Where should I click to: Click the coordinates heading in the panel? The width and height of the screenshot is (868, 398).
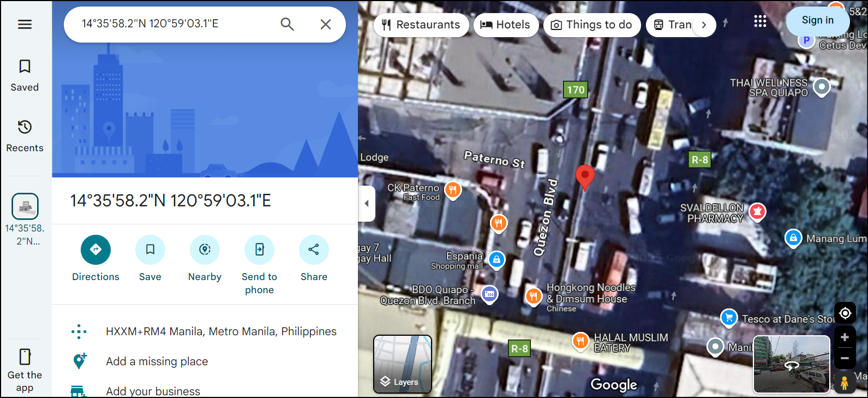171,201
